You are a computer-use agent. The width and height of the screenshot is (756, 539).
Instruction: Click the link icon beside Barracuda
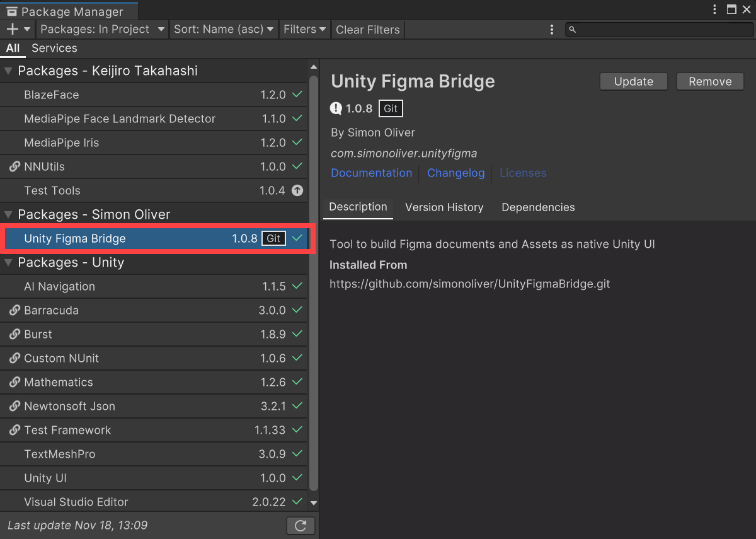[14, 310]
